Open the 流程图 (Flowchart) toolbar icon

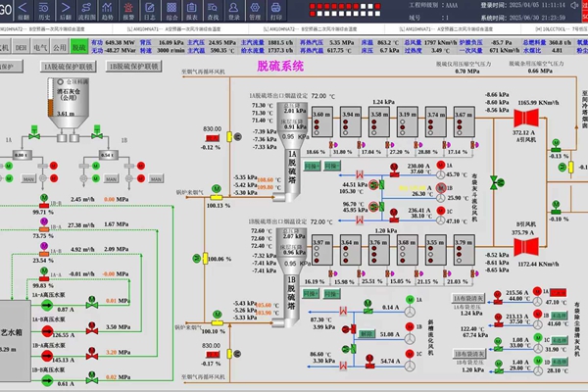(x=90, y=12)
